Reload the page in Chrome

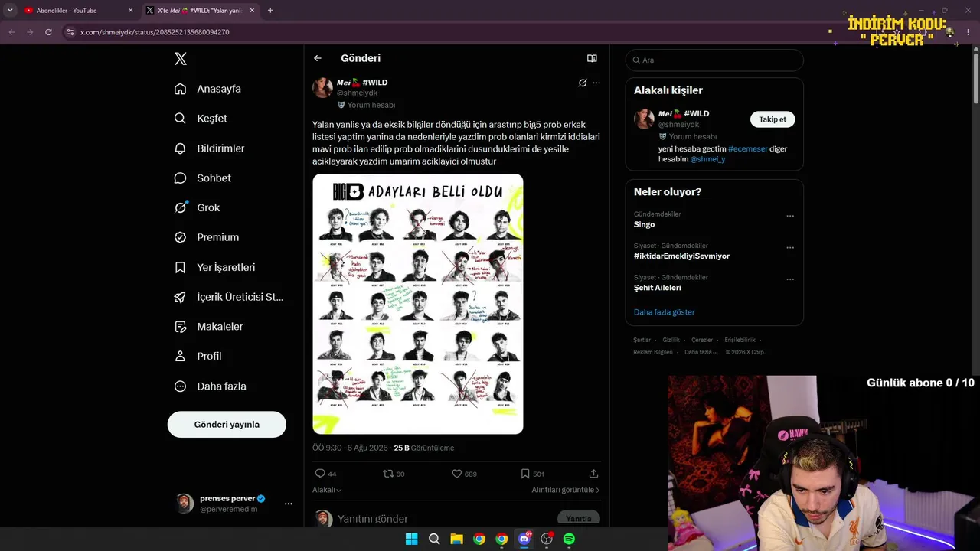coord(48,32)
